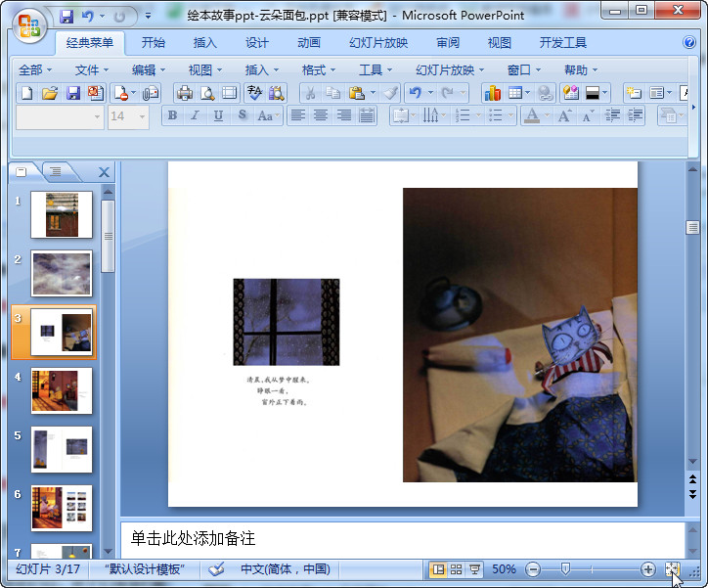708x588 pixels.
Task: Open PowerPoint help question mark
Action: click(x=689, y=42)
